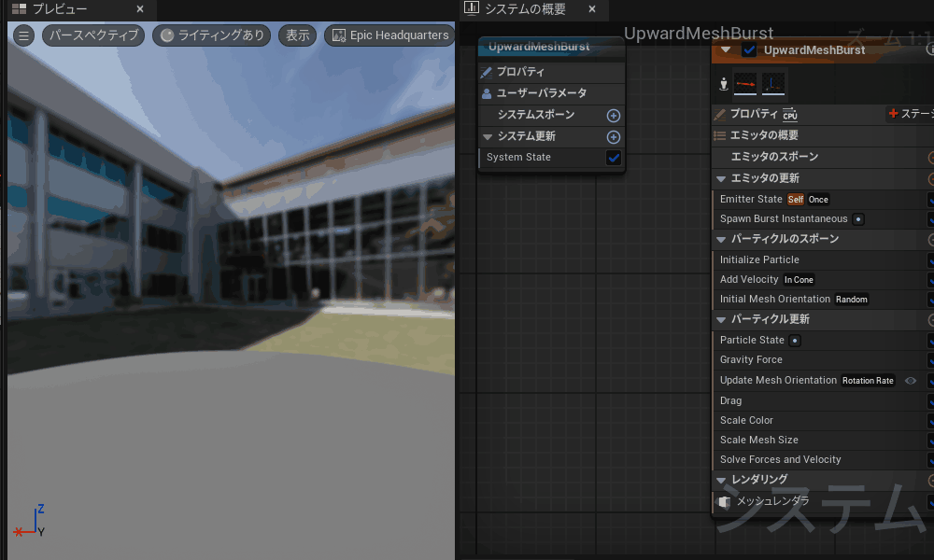Open the viewport hamburger options menu
This screenshot has width=934, height=560.
click(x=24, y=35)
